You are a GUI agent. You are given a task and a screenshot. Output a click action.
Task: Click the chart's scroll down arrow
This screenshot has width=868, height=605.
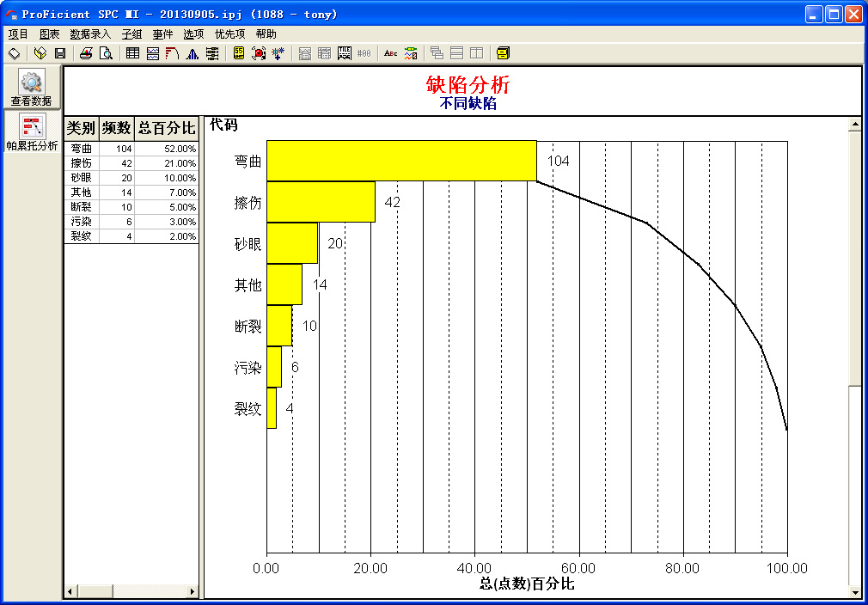coord(855,592)
